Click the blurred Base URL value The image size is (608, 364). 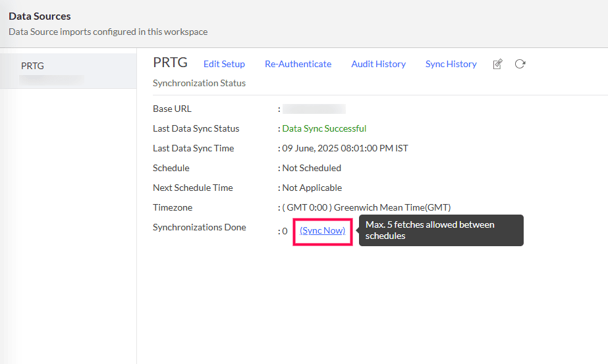tap(314, 109)
